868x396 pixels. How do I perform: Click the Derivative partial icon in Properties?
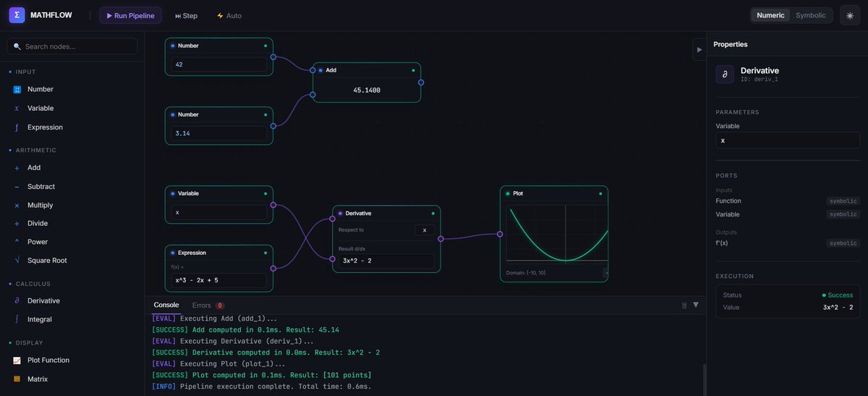click(725, 75)
